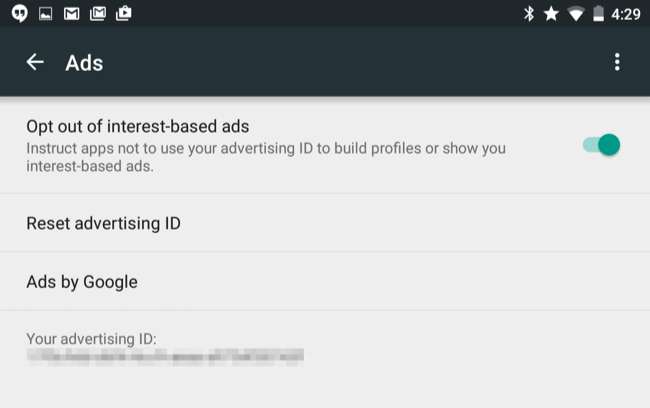The image size is (650, 408).
Task: Tap the 'Opt out of interest-based ads' label
Action: 137,127
